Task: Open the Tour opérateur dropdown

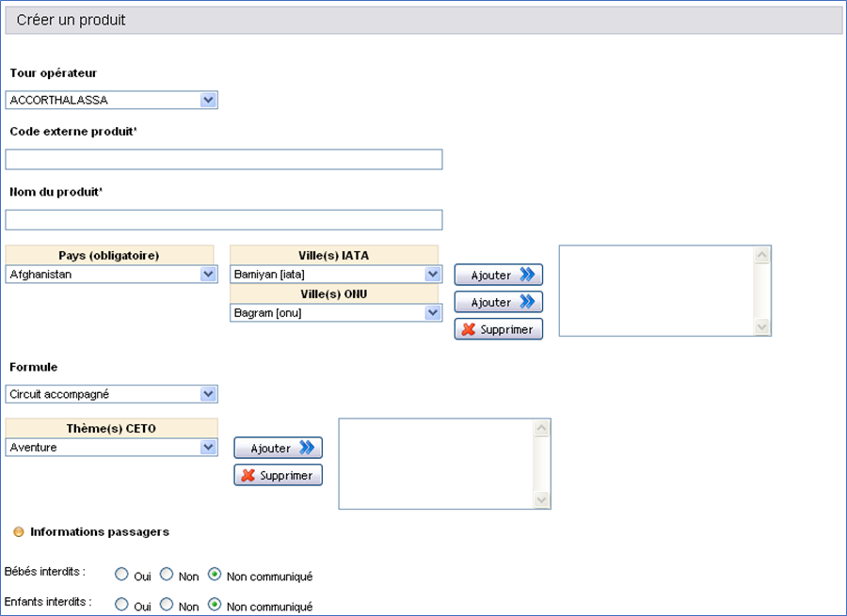Action: tap(208, 100)
